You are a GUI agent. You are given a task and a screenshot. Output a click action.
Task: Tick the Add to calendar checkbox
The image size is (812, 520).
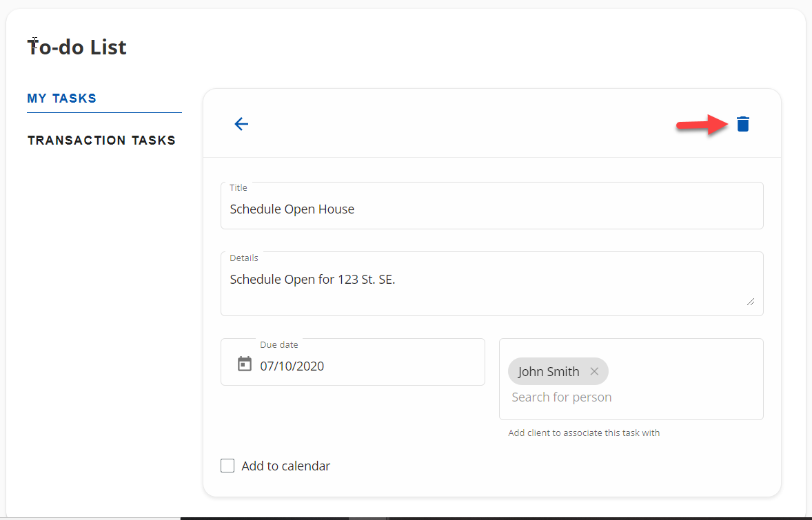tap(227, 466)
